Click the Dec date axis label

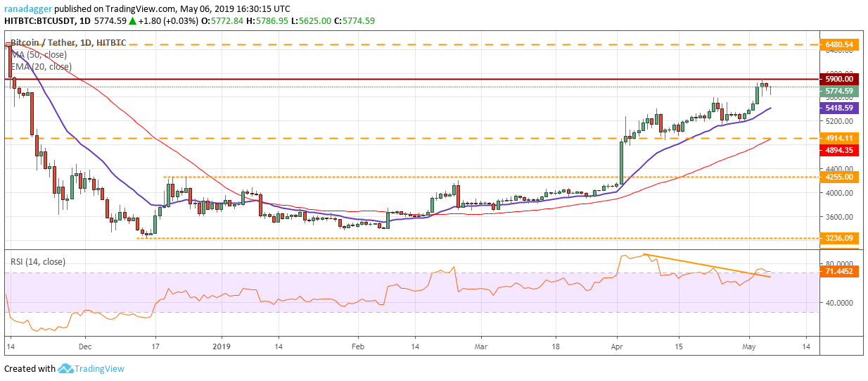85,347
